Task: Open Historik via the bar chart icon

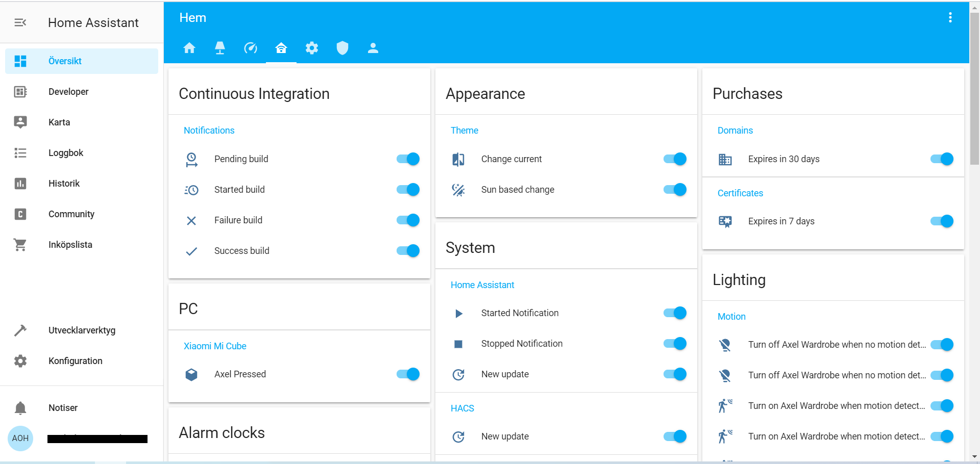Action: click(x=20, y=183)
